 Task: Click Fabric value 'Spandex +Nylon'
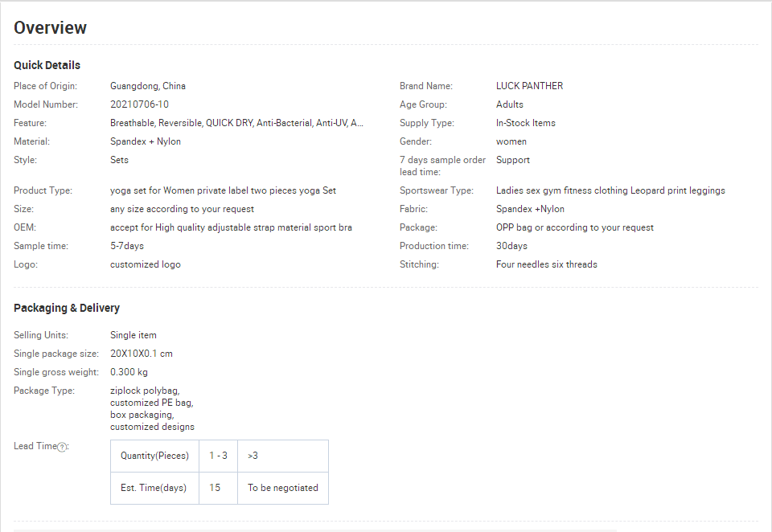(530, 209)
